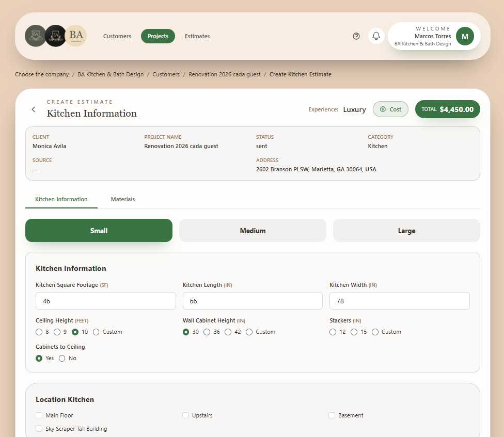Click the Choose the company breadcrumb
This screenshot has height=437, width=504.
pos(42,74)
